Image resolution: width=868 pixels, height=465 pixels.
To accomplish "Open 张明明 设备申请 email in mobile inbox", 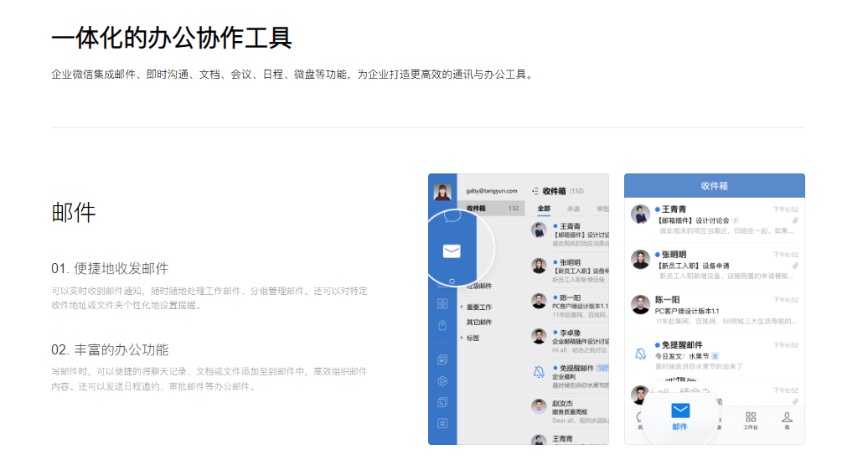I will pos(714,264).
